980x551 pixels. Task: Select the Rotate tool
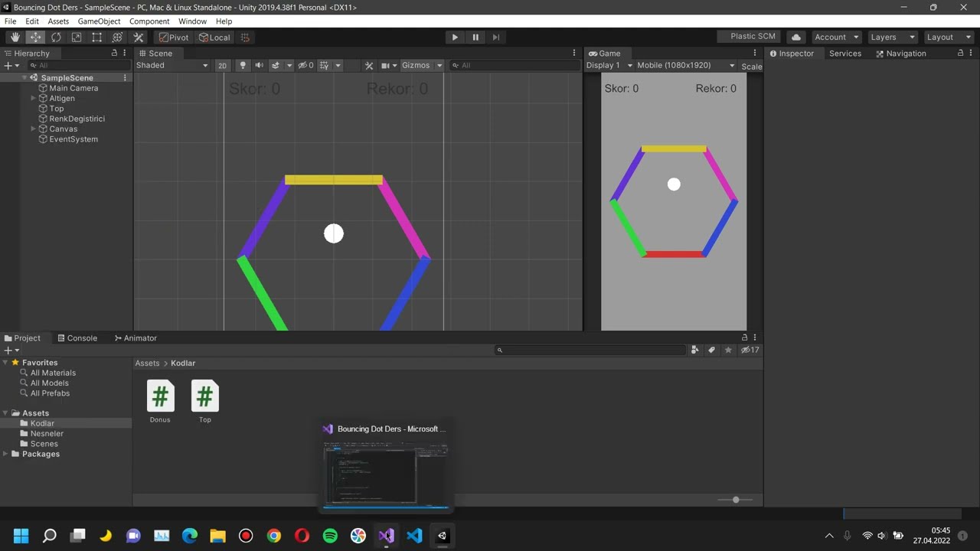[x=56, y=37]
